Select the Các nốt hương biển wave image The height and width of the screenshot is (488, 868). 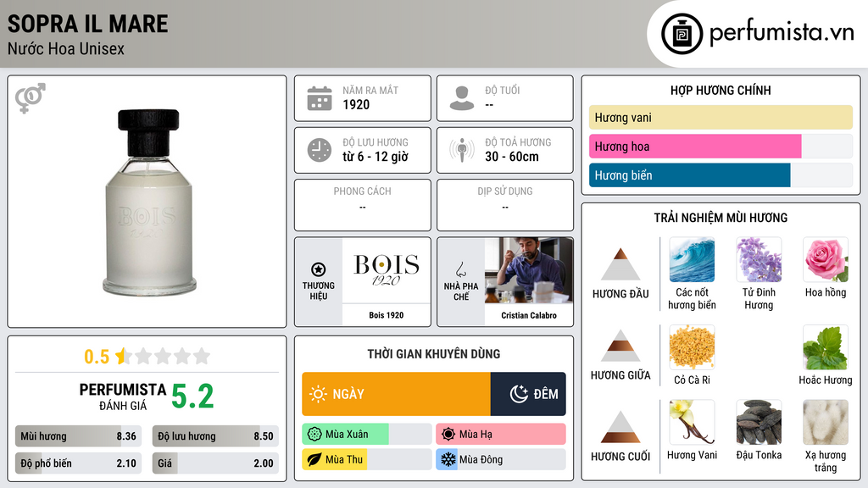(x=692, y=259)
